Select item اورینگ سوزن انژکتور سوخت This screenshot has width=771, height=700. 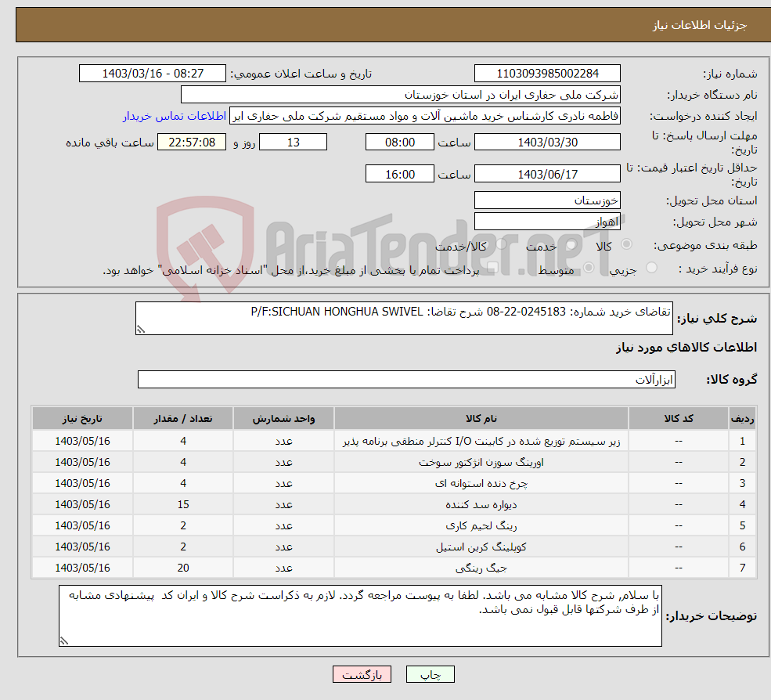[x=481, y=463]
